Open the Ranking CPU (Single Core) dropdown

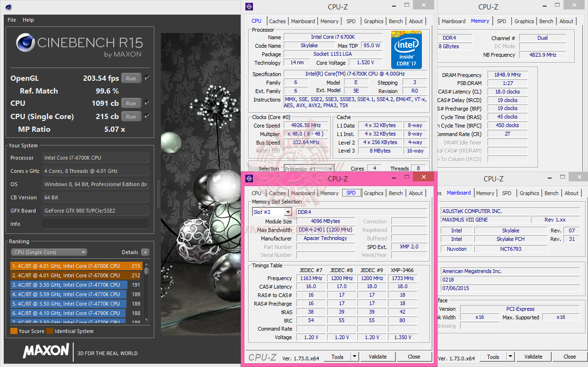tap(49, 252)
